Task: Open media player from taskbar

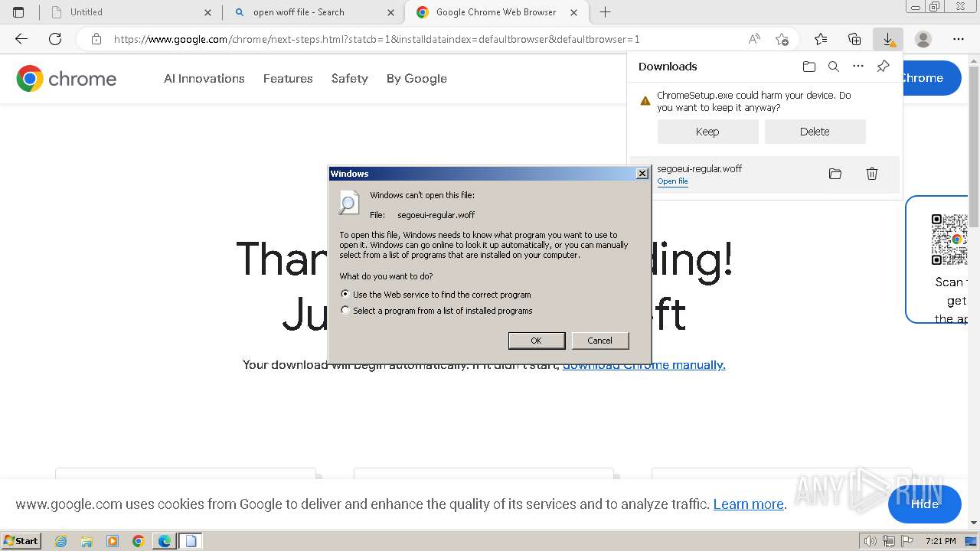Action: [x=113, y=541]
